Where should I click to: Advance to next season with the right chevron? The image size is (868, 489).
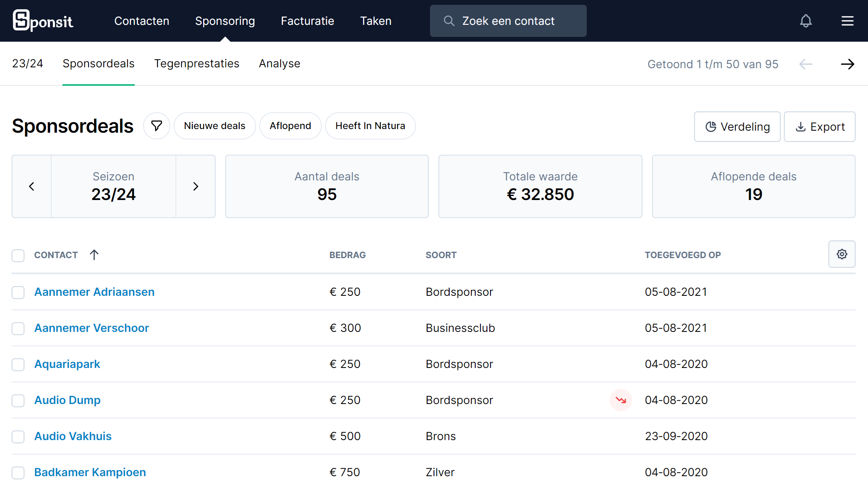click(x=195, y=186)
